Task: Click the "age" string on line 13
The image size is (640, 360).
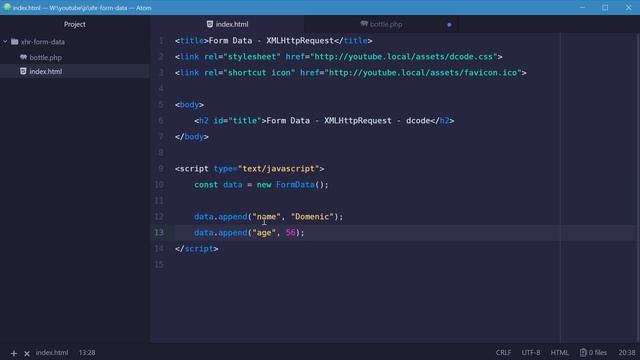Action: click(264, 233)
